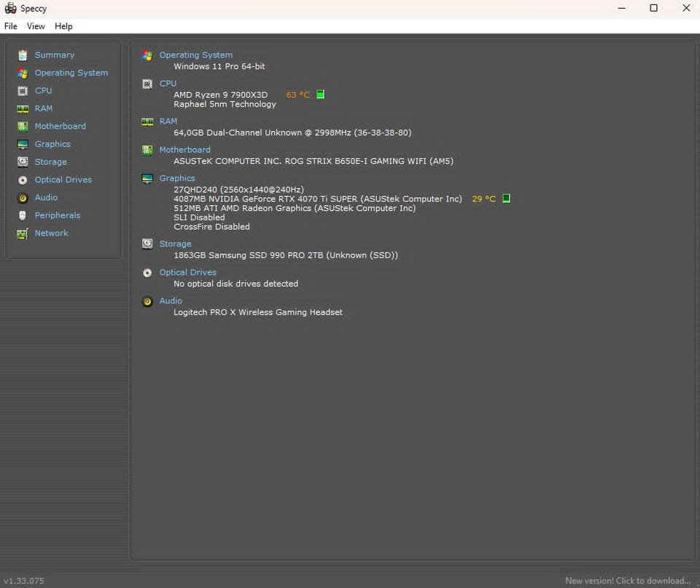Click the NVIDIA GeForce RTX 4070 Ti SUPER line
This screenshot has width=700, height=588.
318,199
